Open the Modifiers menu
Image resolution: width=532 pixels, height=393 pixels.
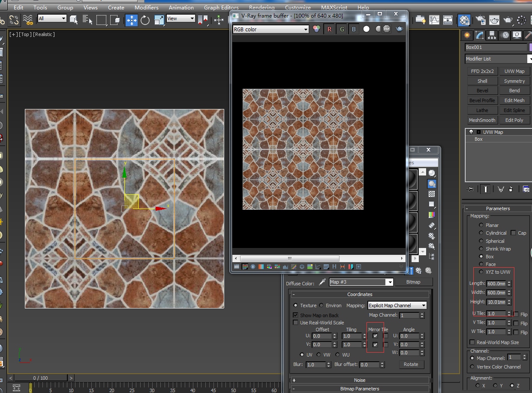point(146,7)
